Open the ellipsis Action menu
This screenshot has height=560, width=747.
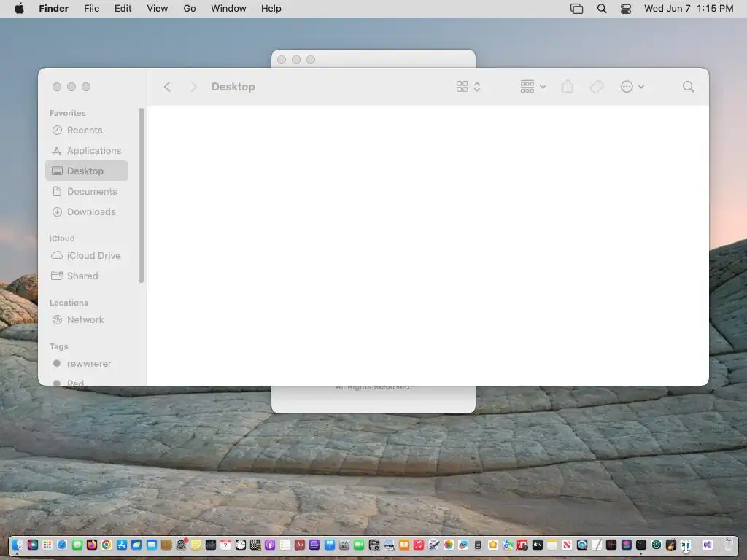click(x=632, y=87)
